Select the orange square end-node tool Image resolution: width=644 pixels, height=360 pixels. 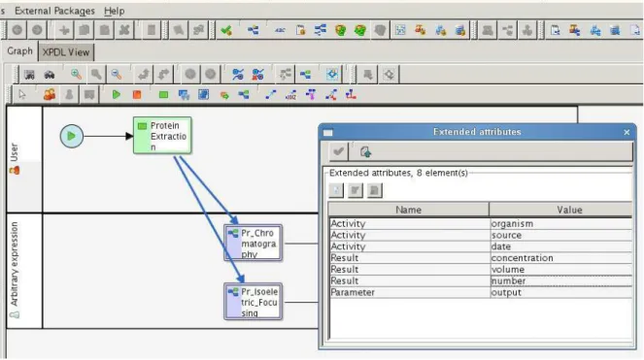(x=137, y=95)
